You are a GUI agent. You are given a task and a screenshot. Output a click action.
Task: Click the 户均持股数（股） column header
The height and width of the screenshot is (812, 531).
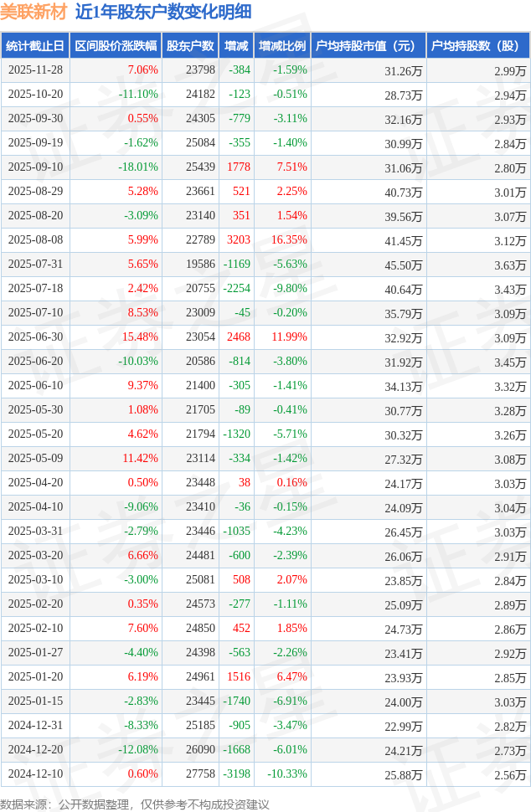[477, 46]
